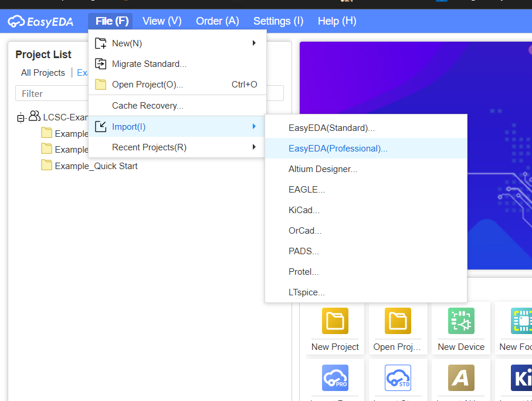The height and width of the screenshot is (401, 532).
Task: Click the Import Standard STD cloud icon
Action: 398,378
